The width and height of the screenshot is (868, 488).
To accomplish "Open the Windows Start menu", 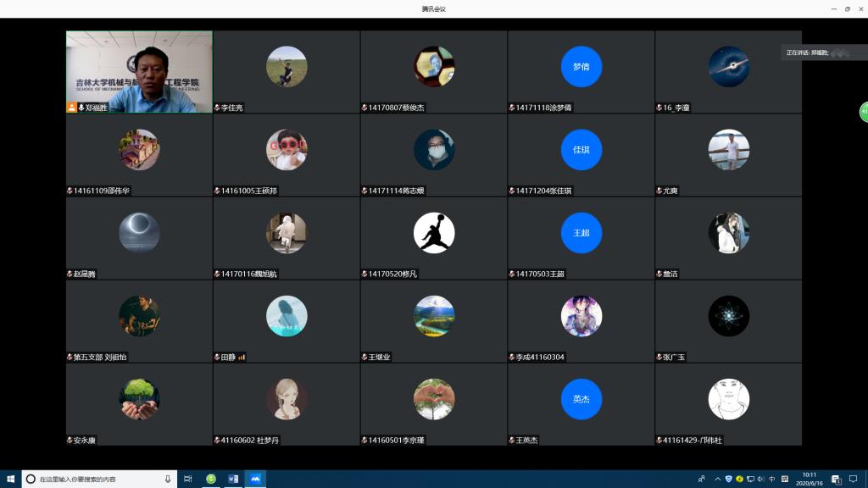I will click(11, 479).
